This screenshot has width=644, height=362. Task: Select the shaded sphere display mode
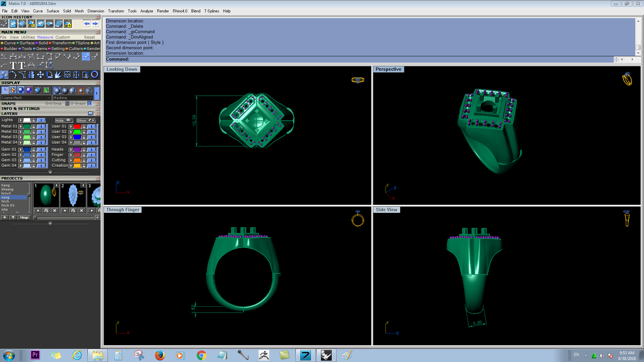(x=21, y=90)
